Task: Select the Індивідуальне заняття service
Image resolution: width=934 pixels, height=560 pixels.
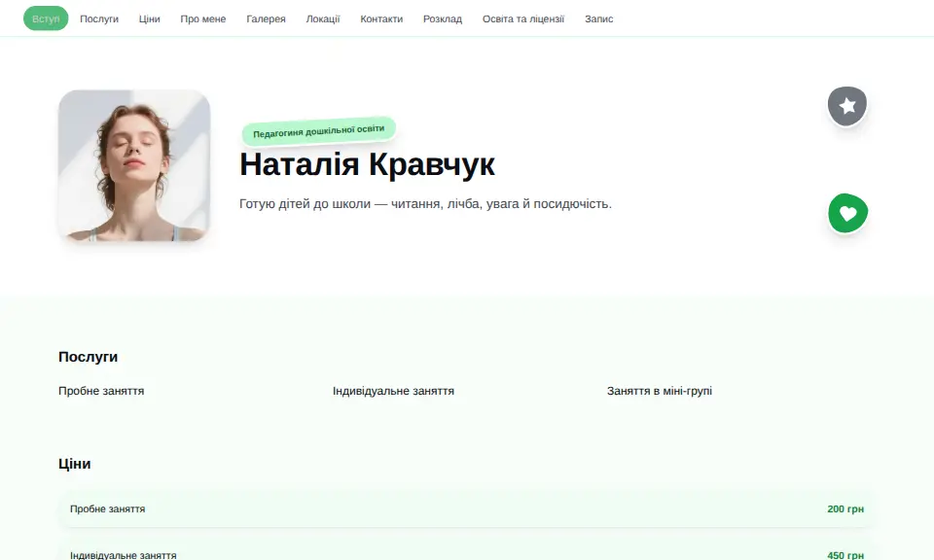Action: click(393, 391)
